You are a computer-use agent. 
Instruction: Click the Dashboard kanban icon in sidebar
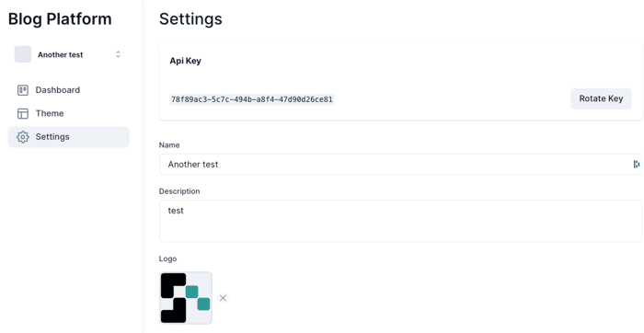pyautogui.click(x=23, y=90)
